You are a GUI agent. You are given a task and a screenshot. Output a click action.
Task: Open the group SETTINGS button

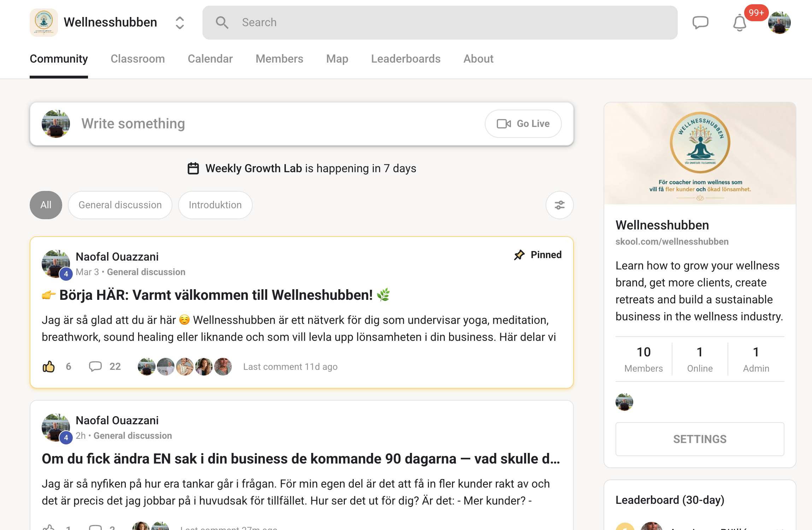click(x=700, y=439)
